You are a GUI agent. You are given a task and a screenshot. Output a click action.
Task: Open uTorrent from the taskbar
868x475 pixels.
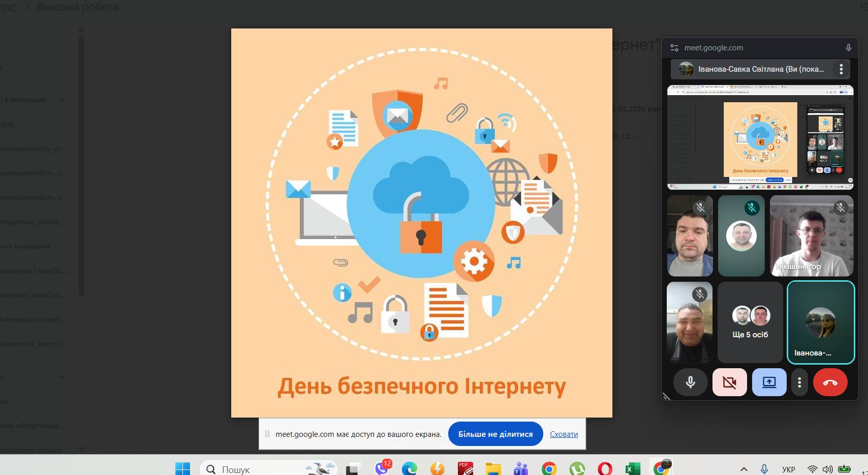click(577, 468)
